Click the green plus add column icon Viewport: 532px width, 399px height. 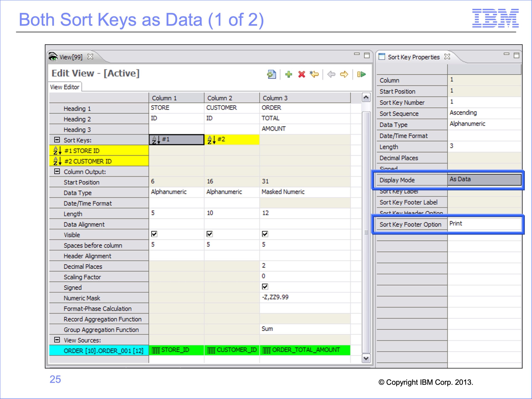pos(289,74)
